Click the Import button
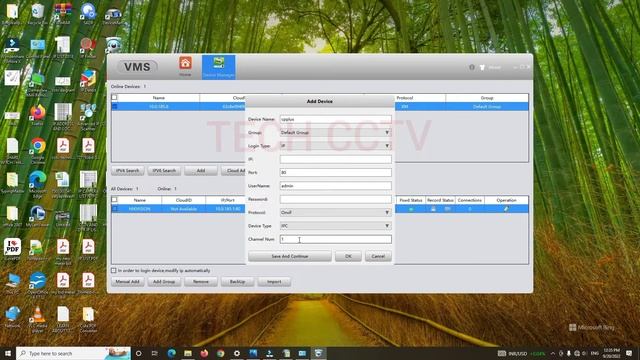The width and height of the screenshot is (640, 360). pos(274,282)
